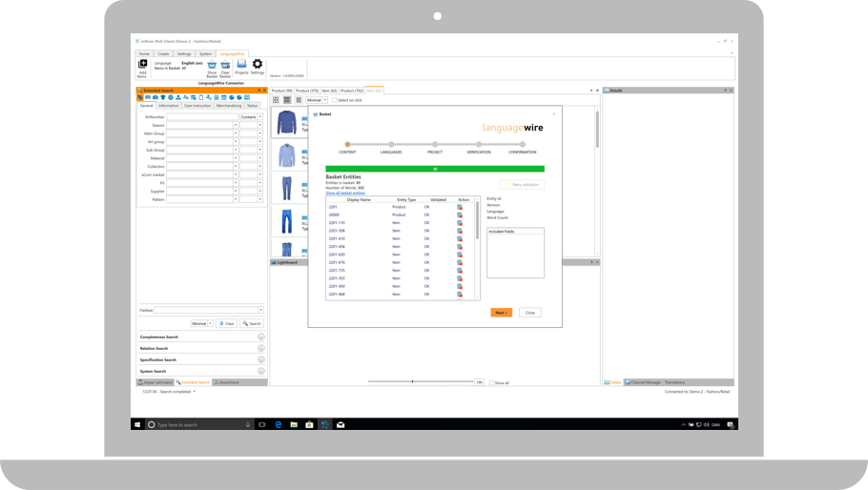This screenshot has width=868, height=490.
Task: Open Microsoft Edge from the taskbar
Action: click(278, 424)
